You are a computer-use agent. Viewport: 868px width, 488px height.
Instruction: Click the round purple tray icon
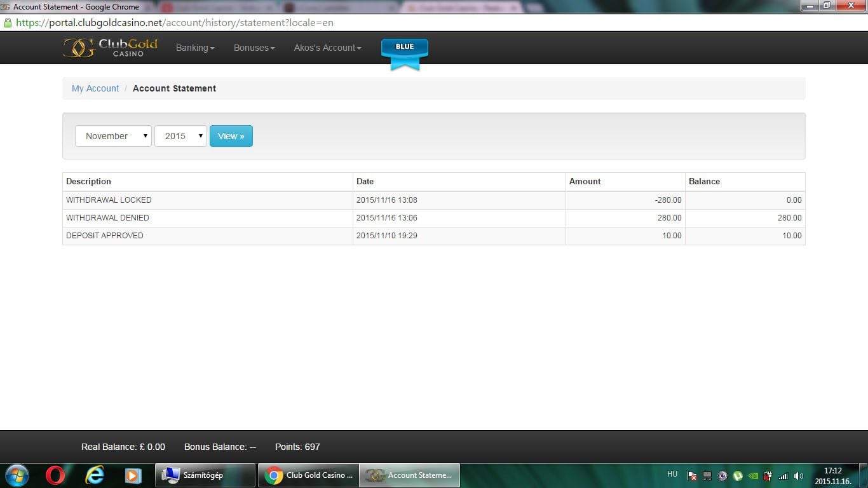coord(722,476)
